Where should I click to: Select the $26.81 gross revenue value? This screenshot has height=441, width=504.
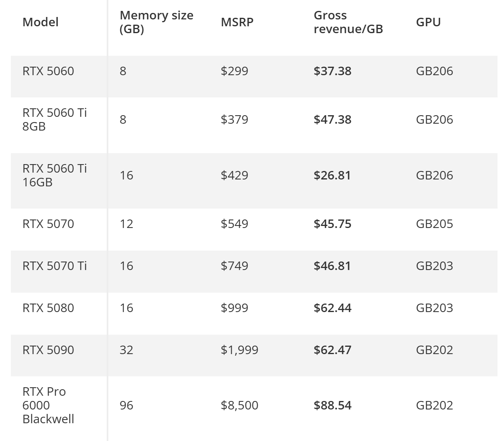tap(332, 175)
